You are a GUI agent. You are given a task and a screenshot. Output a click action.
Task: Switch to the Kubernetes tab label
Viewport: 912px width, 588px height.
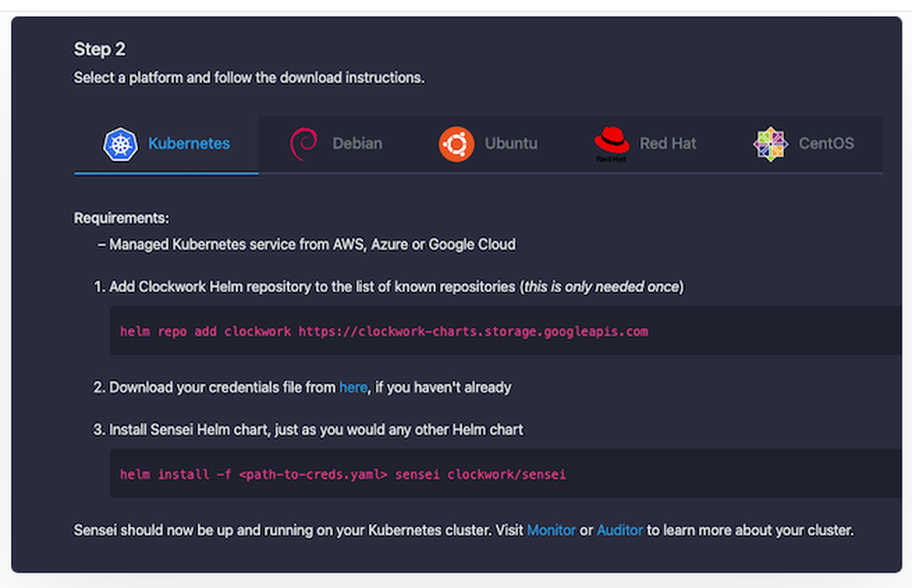189,144
